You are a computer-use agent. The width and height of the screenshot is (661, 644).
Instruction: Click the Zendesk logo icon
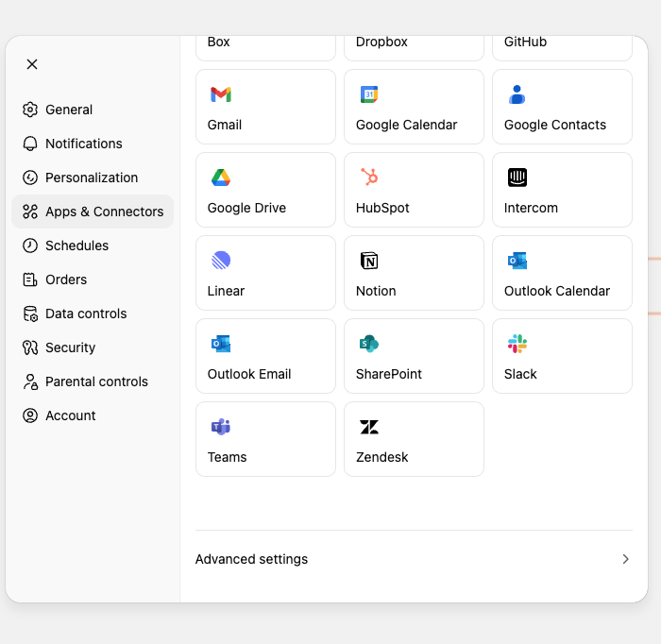click(x=369, y=427)
